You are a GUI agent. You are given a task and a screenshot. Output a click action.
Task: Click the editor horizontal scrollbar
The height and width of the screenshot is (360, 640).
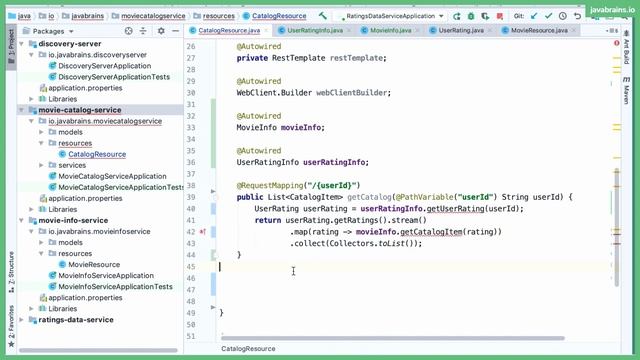[393, 338]
